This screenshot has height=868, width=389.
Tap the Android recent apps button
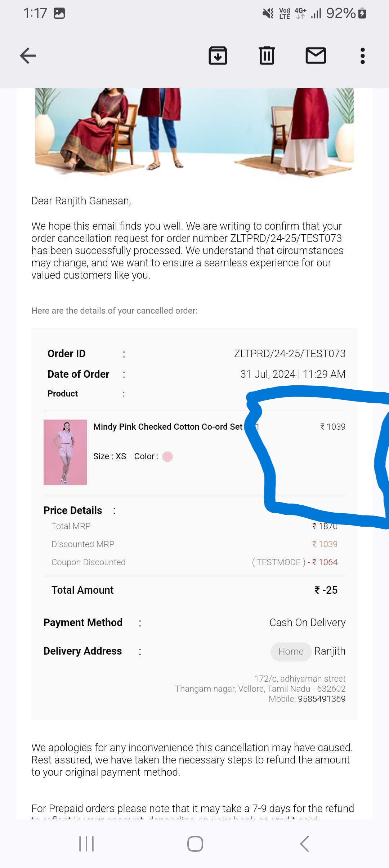click(86, 844)
